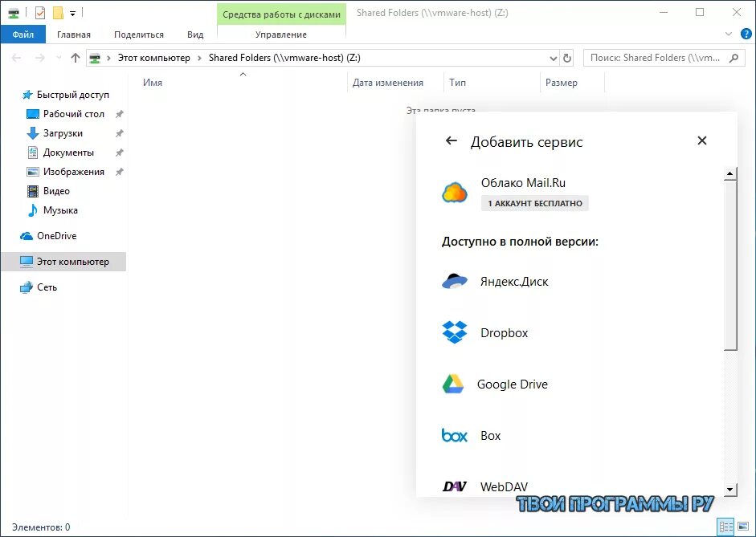Pick the Google Drive triangle icon
Viewport: 756px width, 537px height.
coord(453,384)
